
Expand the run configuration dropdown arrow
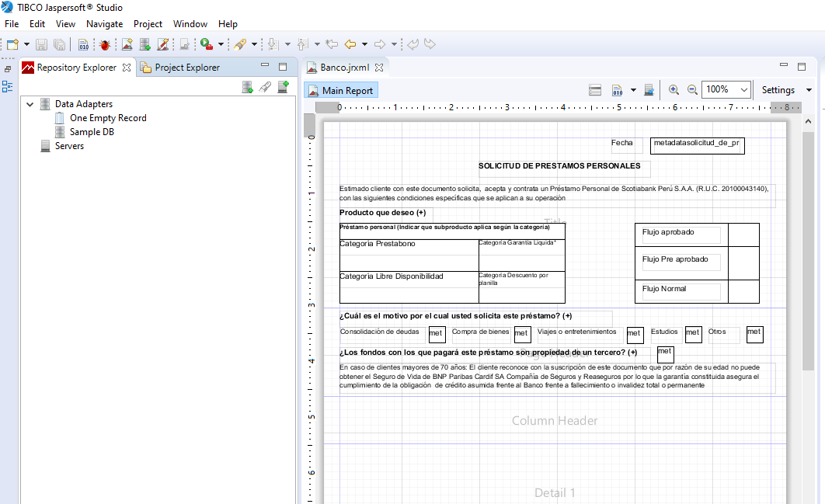[219, 45]
